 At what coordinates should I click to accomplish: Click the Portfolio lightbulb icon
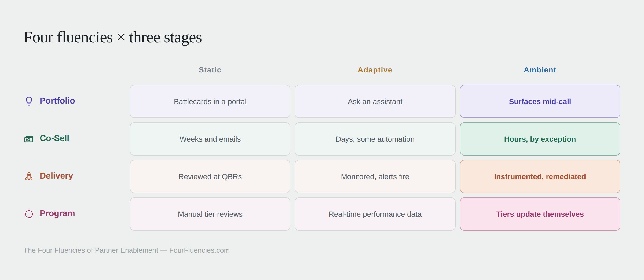pos(29,101)
